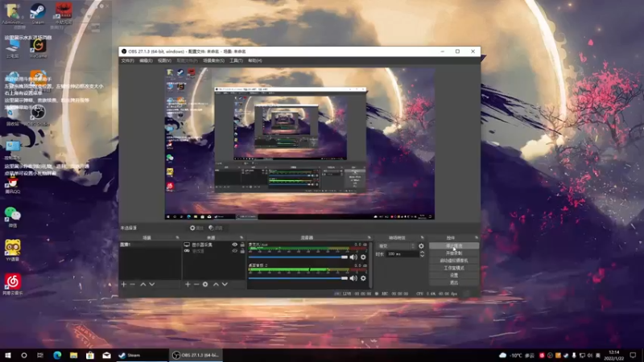The image size is (644, 362).
Task: Increase transition duration with up arrow
Action: [x=422, y=253]
